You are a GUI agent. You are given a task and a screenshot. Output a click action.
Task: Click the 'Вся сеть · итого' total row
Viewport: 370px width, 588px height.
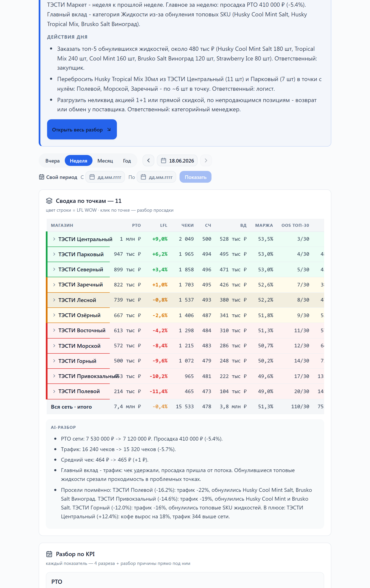point(185,407)
